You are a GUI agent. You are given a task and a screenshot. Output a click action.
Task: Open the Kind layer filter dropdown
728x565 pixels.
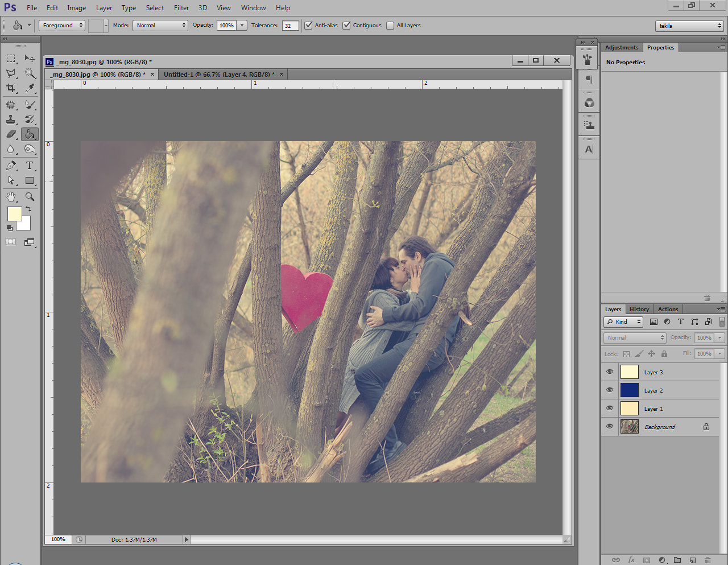(x=623, y=321)
